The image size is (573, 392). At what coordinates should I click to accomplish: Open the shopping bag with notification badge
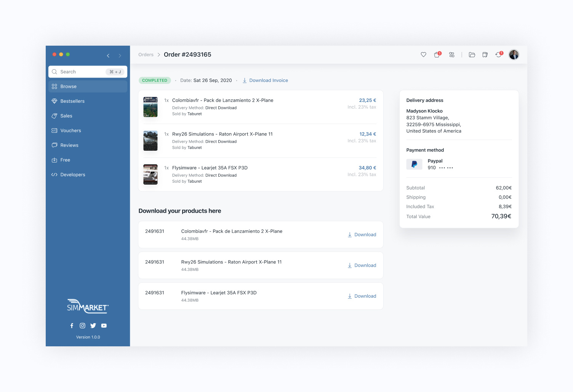437,55
